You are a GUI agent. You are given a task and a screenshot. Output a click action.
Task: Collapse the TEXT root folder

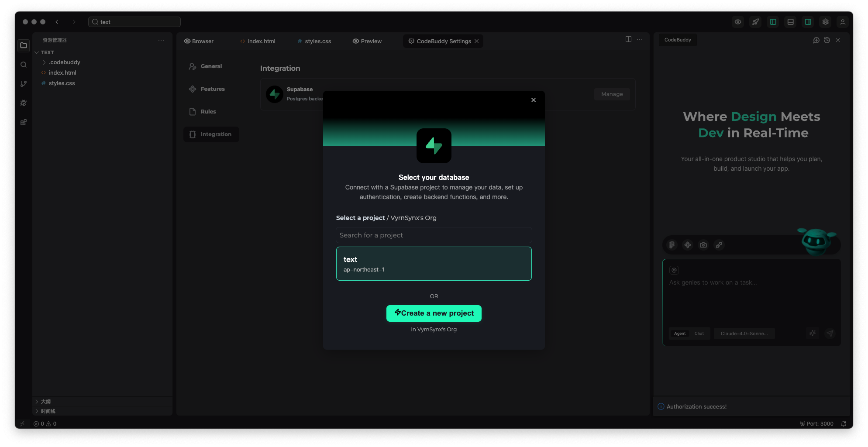point(44,52)
